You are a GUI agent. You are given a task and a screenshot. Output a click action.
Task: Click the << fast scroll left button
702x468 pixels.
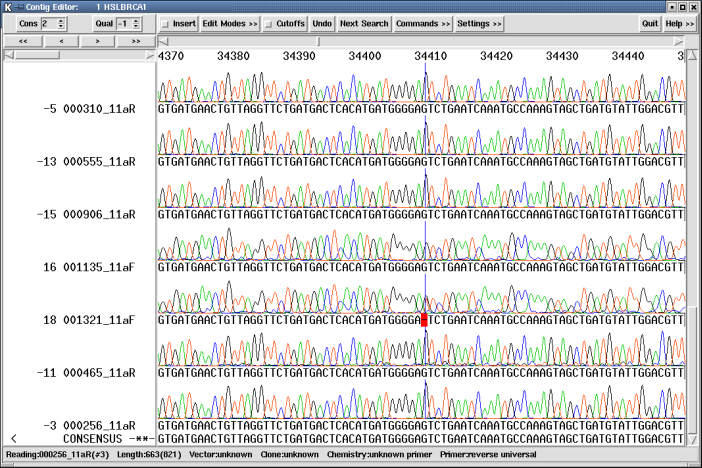[x=22, y=41]
